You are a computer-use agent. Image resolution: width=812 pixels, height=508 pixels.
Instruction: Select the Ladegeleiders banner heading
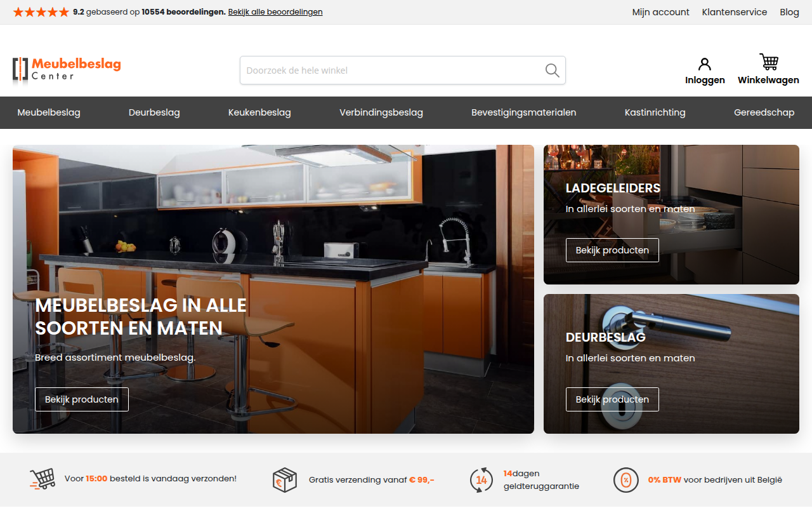point(613,188)
